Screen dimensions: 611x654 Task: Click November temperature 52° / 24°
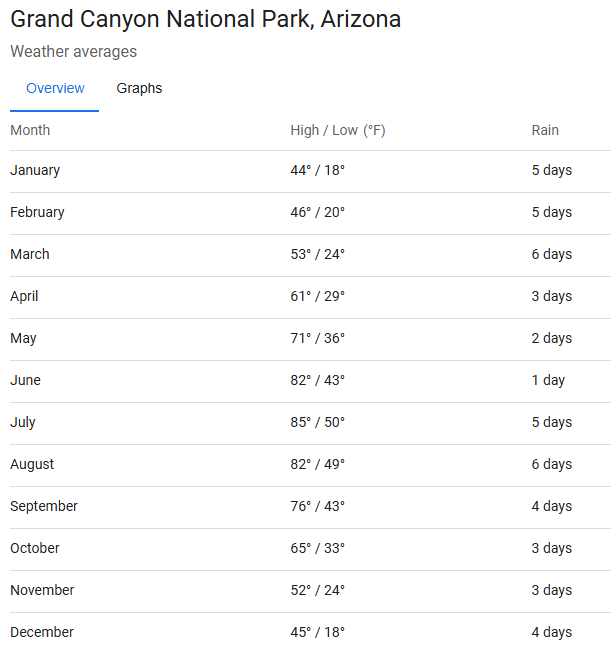pos(317,590)
